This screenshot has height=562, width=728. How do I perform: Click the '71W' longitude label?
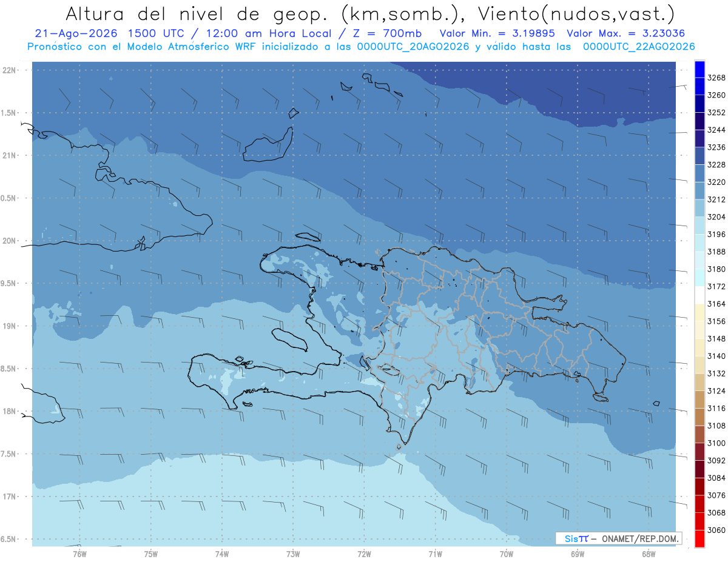436,554
